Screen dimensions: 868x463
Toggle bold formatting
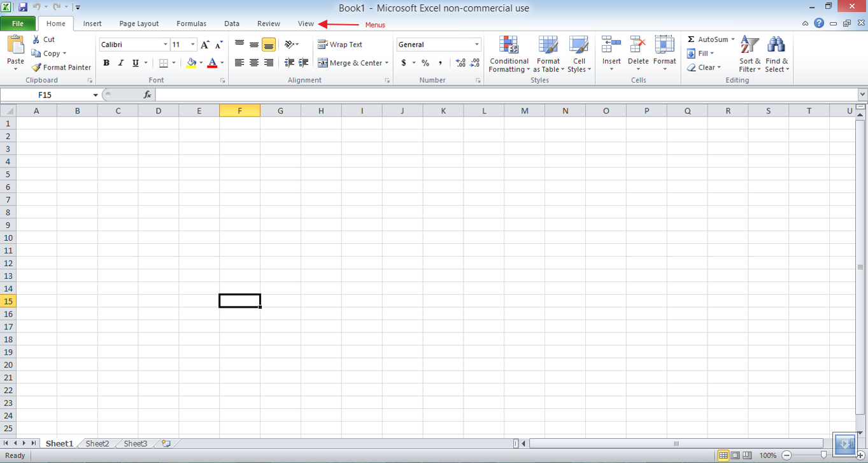[x=106, y=62]
